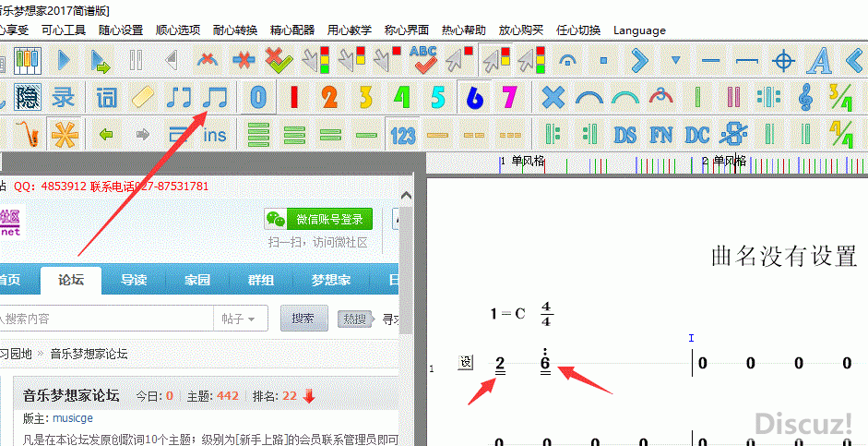Toggle the ins insert mode
Screen dimensions: 868x446
pyautogui.click(x=214, y=135)
